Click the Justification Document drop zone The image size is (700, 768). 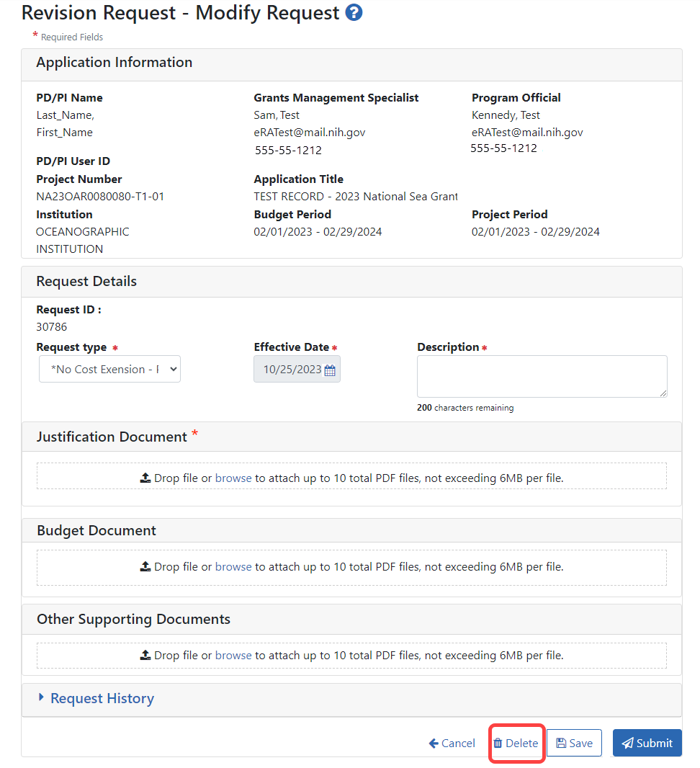(351, 476)
